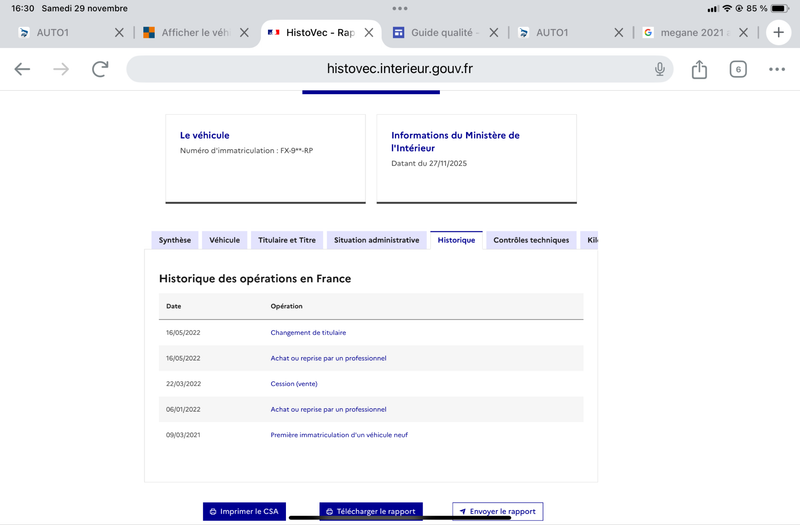Close the Guide qualité tab

point(494,32)
